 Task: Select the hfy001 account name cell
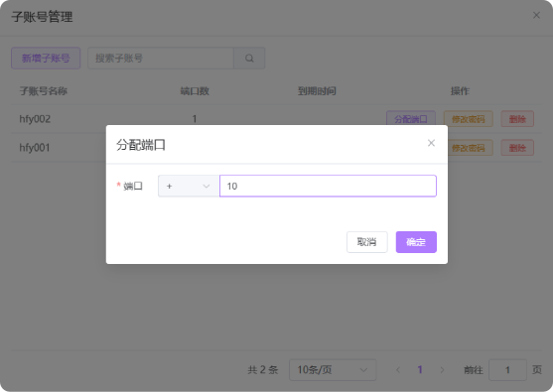(35, 147)
